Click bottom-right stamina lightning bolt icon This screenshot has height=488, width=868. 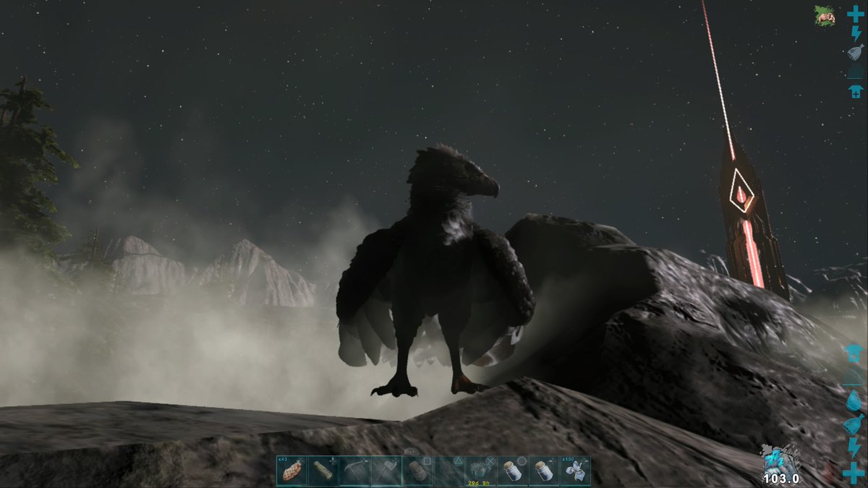pos(854,448)
